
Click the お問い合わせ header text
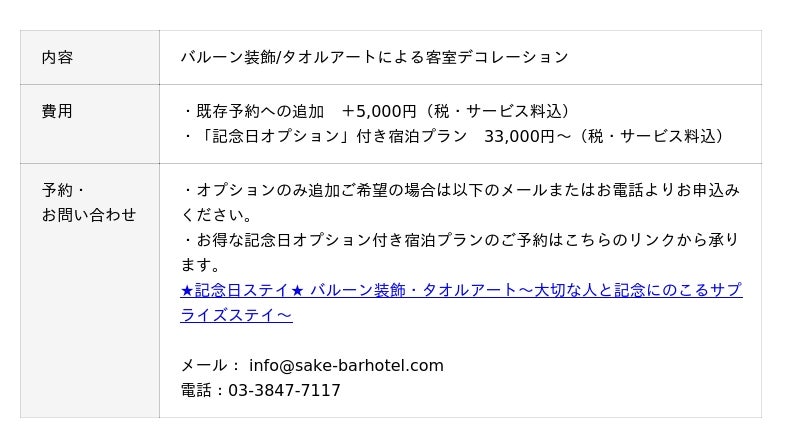click(x=88, y=215)
